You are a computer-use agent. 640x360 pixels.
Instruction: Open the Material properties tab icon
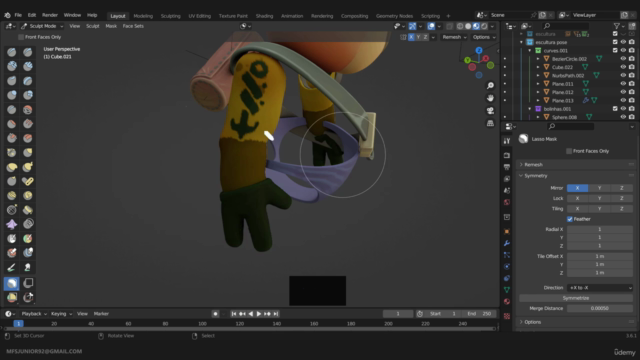click(507, 302)
